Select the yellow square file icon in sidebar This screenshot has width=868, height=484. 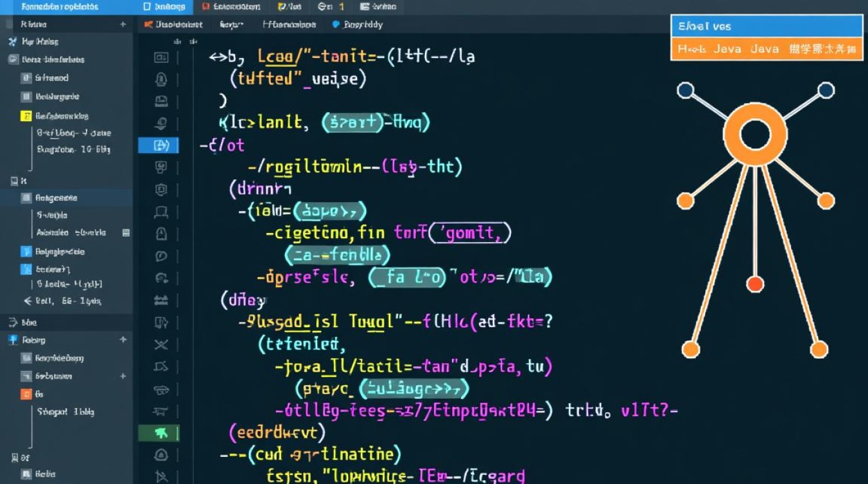[26, 116]
